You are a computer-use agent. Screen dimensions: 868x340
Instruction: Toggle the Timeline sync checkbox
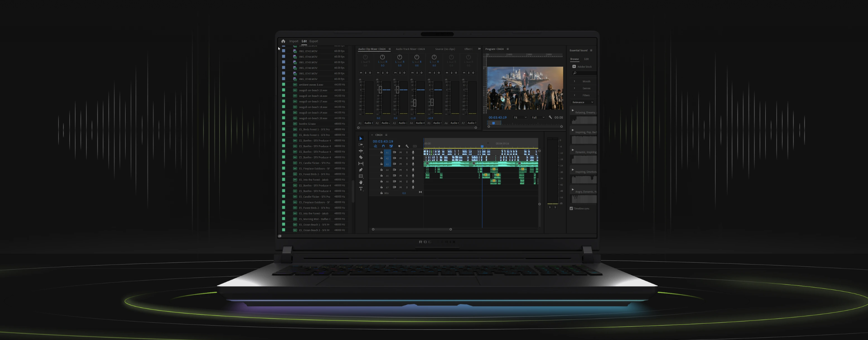571,208
